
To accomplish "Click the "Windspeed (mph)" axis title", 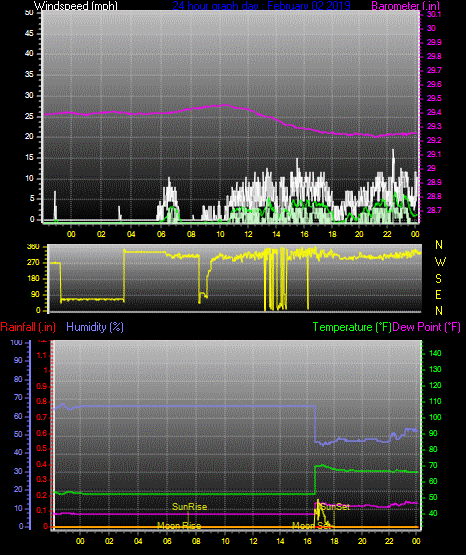I will (75, 5).
